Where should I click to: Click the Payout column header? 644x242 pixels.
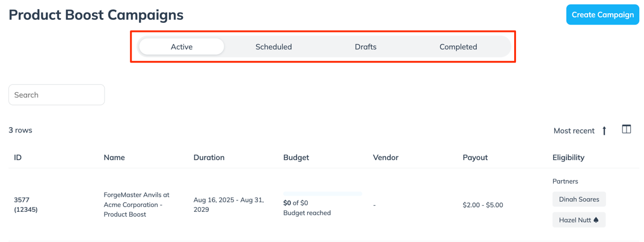pyautogui.click(x=475, y=158)
